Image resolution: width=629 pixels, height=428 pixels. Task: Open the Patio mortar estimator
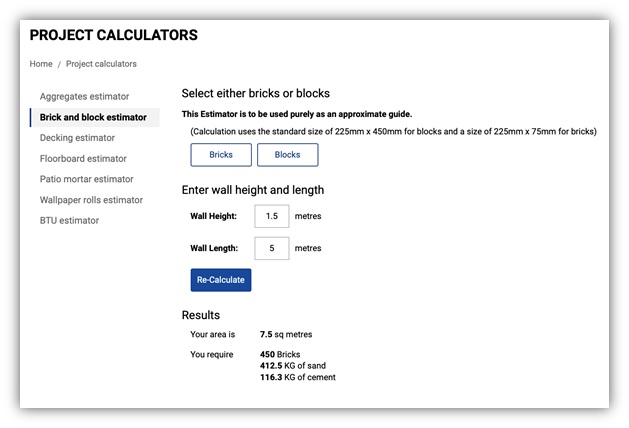[86, 180]
